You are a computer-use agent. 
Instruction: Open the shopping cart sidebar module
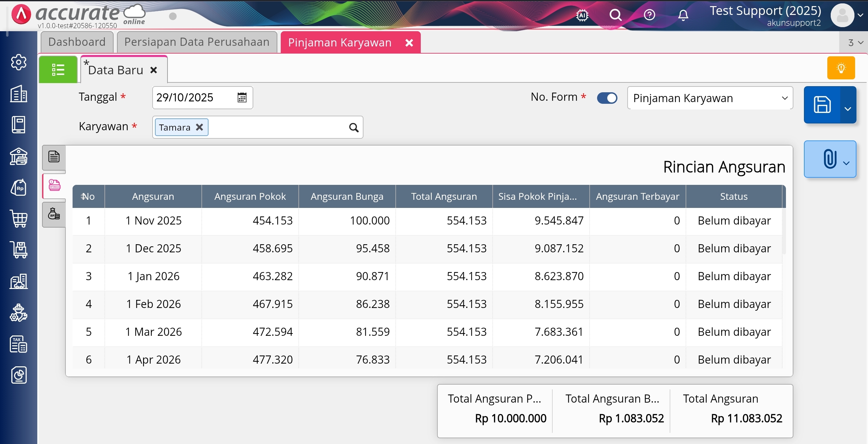[x=19, y=219]
